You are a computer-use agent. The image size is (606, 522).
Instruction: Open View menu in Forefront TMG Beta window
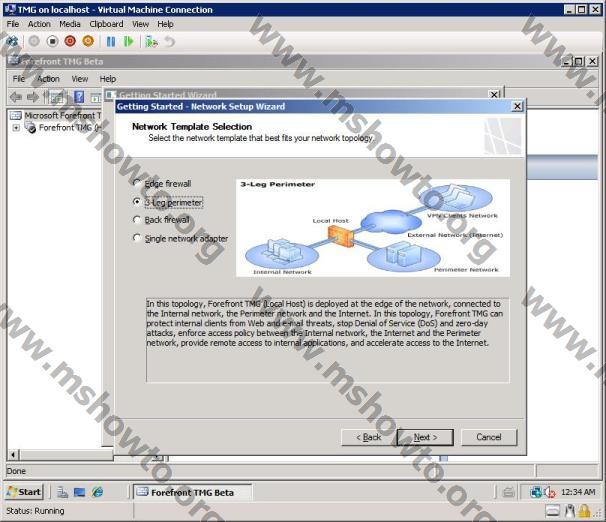(80, 79)
